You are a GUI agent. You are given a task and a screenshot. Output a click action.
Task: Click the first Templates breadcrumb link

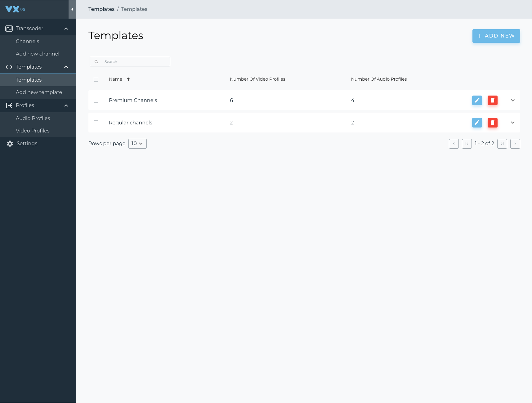click(101, 9)
